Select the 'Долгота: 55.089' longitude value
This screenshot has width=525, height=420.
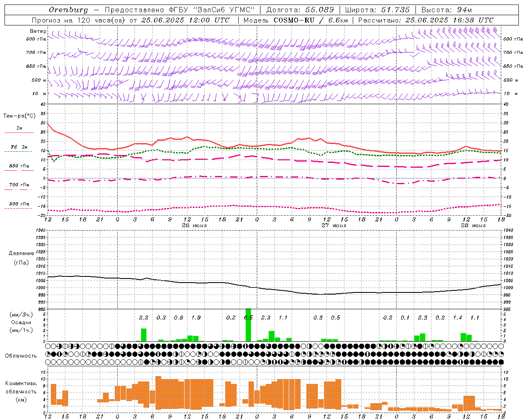point(300,10)
